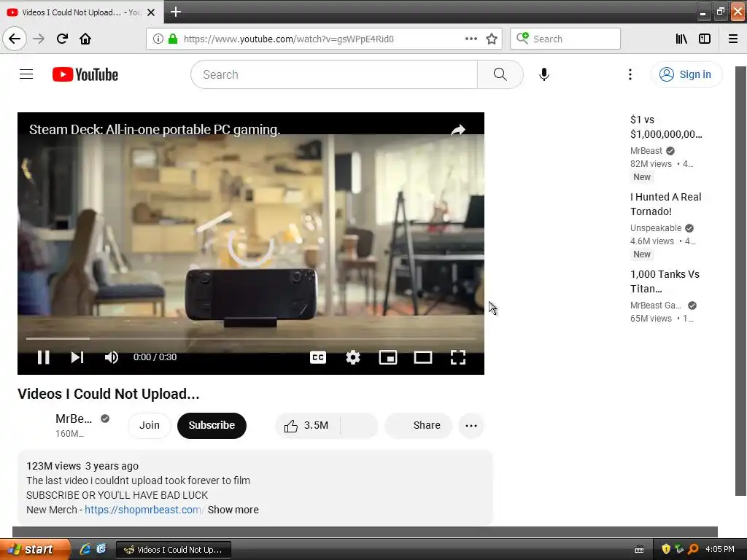
Task: Start voice search with microphone icon
Action: coord(544,74)
